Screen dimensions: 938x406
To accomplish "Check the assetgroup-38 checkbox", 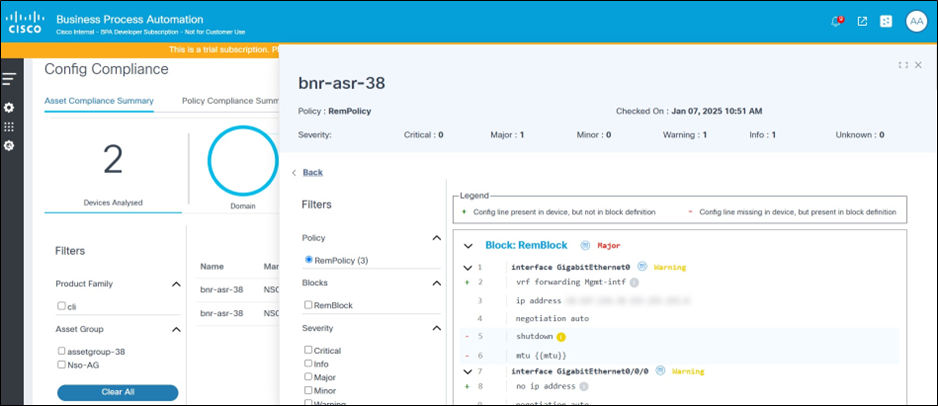I will coord(62,351).
